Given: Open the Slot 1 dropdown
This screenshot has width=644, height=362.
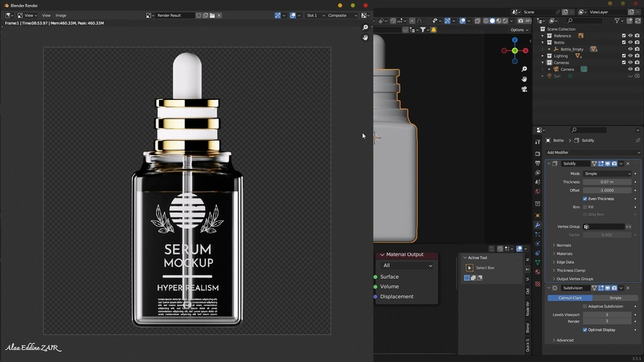Looking at the screenshot, I should [315, 15].
